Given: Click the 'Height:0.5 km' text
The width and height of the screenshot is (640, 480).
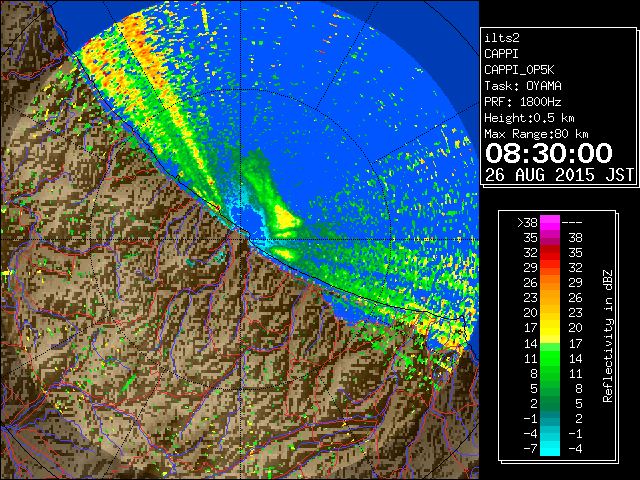Looking at the screenshot, I should (x=529, y=118).
